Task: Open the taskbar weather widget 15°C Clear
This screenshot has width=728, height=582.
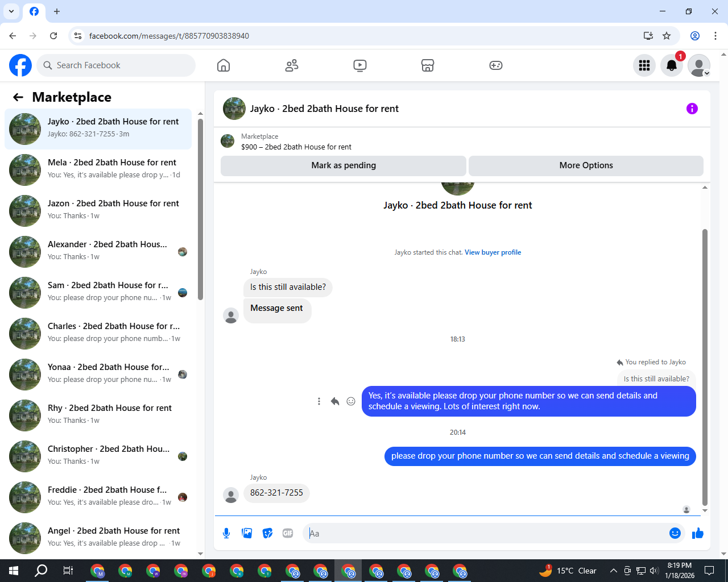Action: click(x=568, y=571)
